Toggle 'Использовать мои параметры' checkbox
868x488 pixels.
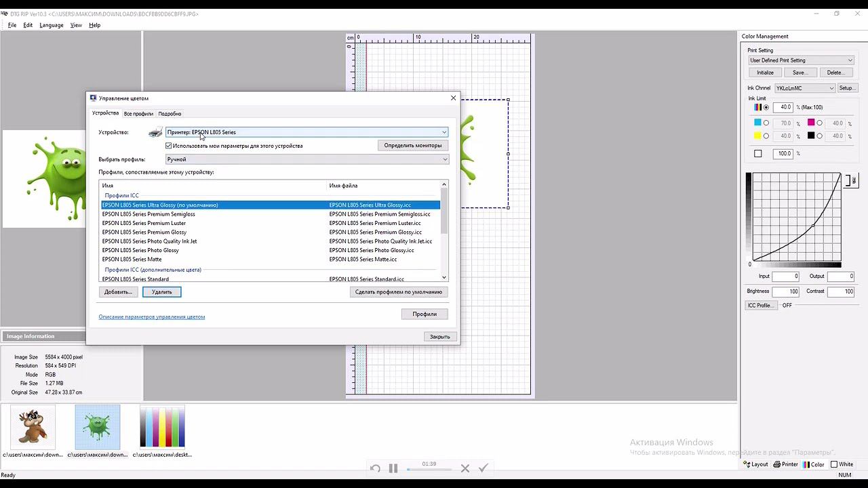[169, 146]
